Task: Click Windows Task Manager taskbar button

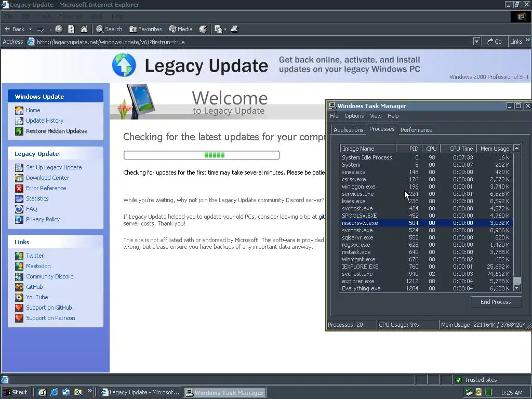Action: 225,392
